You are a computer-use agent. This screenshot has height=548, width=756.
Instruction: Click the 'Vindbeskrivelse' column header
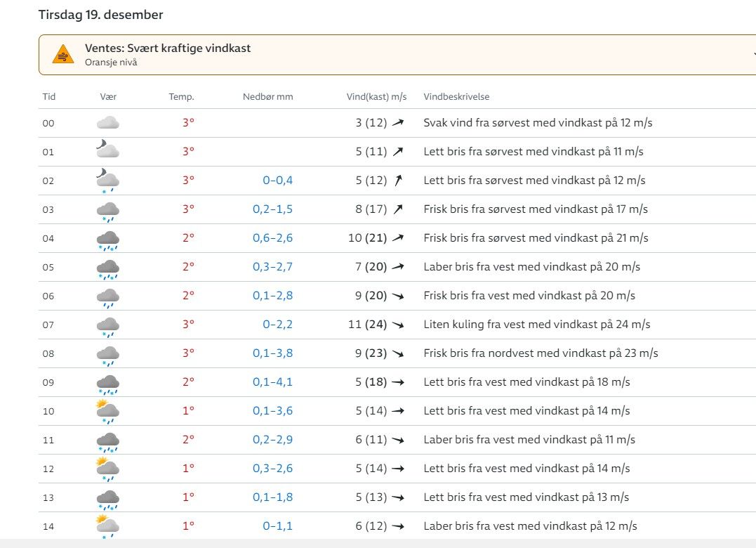tap(456, 97)
